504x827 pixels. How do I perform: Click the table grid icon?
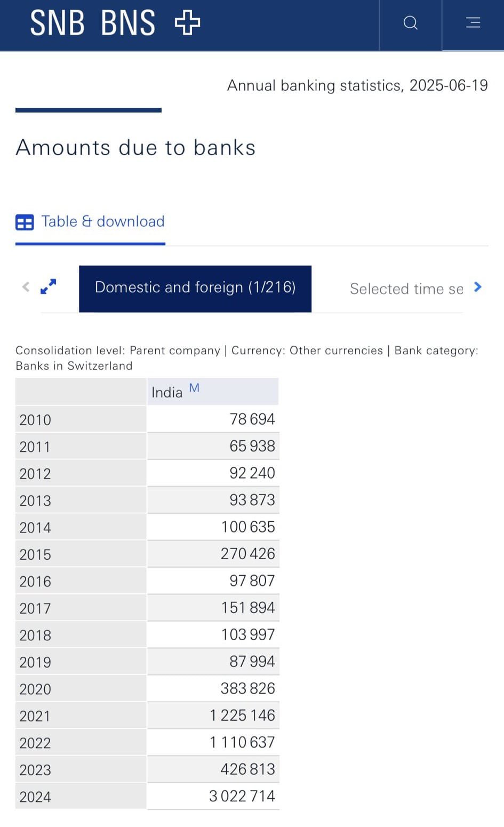pos(25,222)
